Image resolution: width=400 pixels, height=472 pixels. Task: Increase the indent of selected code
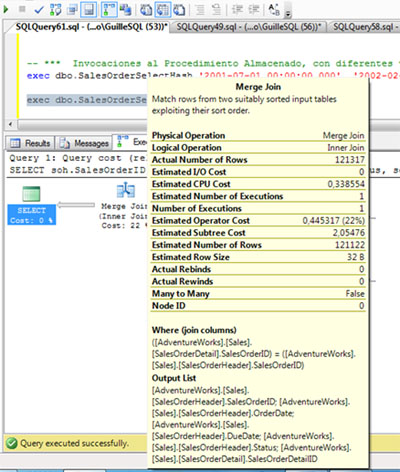(x=254, y=10)
